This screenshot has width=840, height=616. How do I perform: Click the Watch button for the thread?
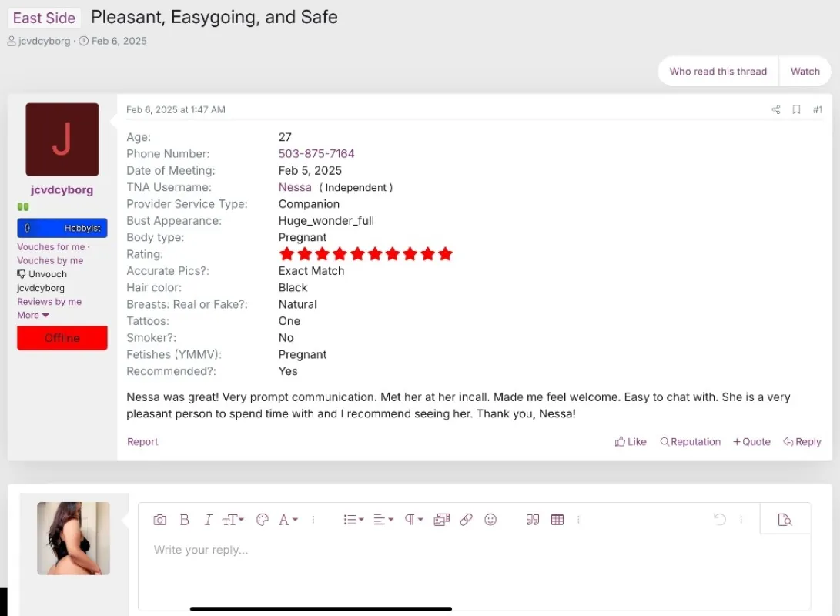coord(805,72)
